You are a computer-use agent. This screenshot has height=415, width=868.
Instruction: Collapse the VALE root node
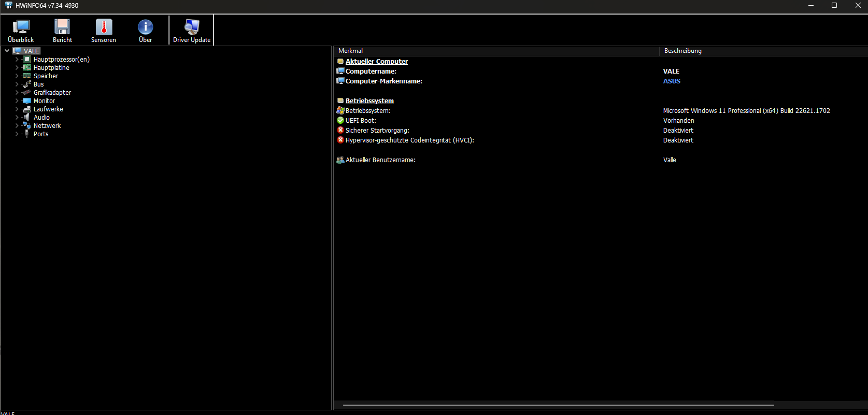(x=7, y=51)
